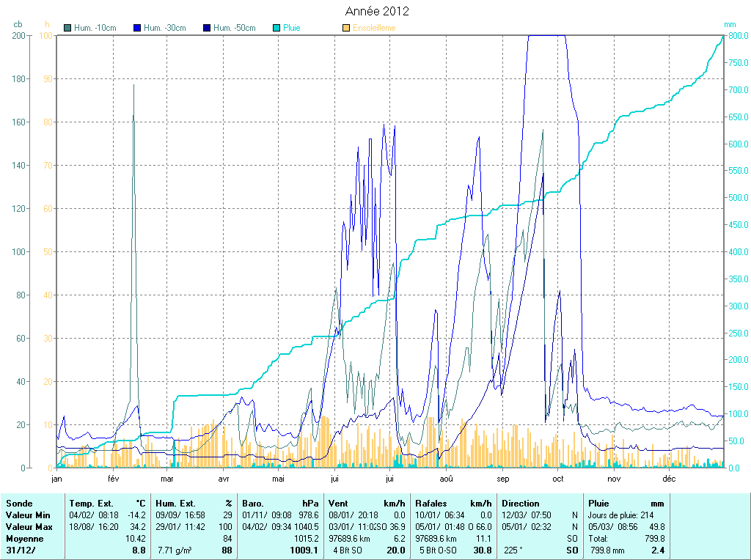This screenshot has height=560, width=751.
Task: Click the Hum. -10cm legend color square
Action: (x=68, y=28)
